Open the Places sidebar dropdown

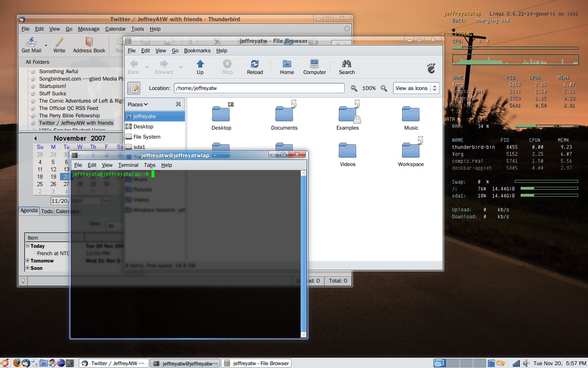click(x=138, y=104)
